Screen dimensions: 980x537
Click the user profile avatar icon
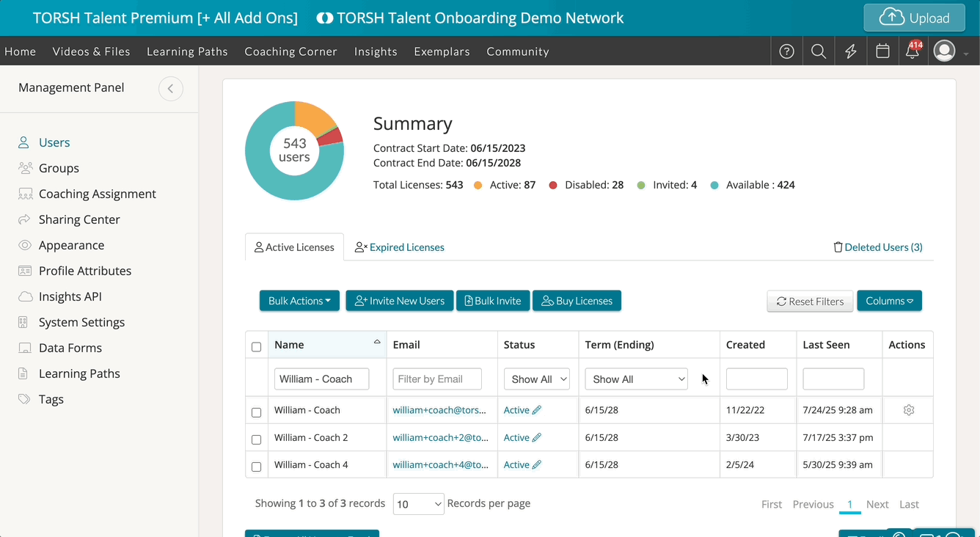coord(944,51)
